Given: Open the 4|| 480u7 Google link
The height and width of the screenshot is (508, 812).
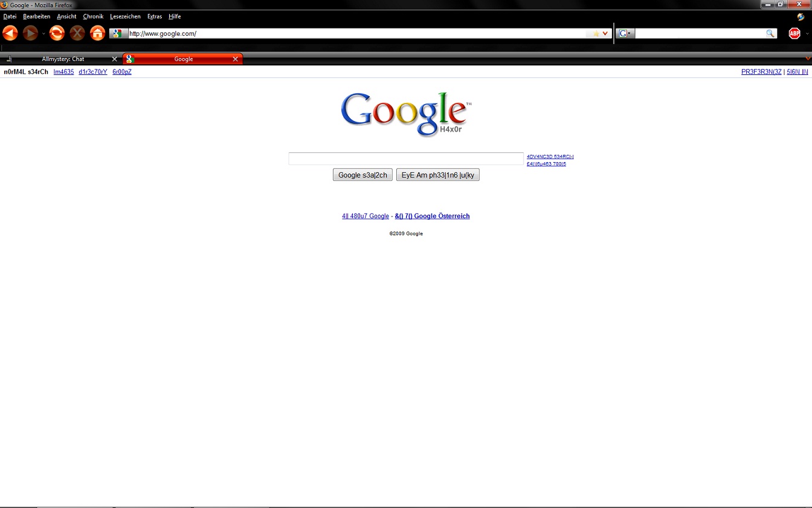Looking at the screenshot, I should pyautogui.click(x=366, y=216).
